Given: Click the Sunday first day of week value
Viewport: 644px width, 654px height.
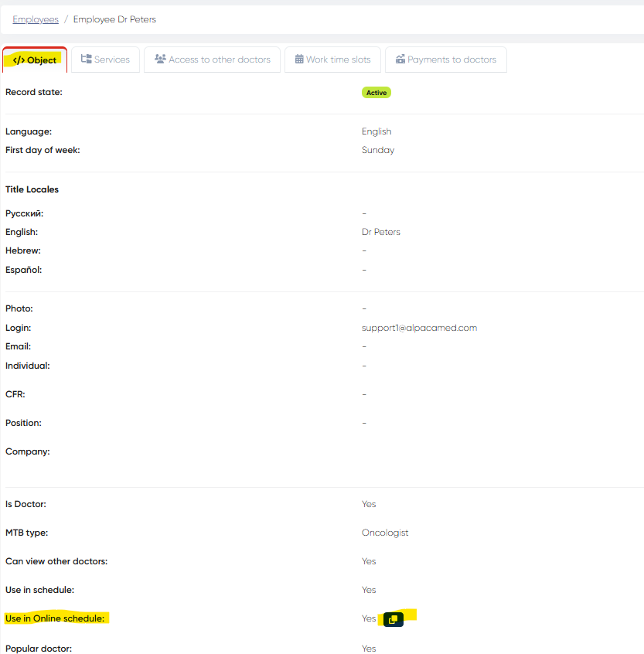Looking at the screenshot, I should [377, 150].
